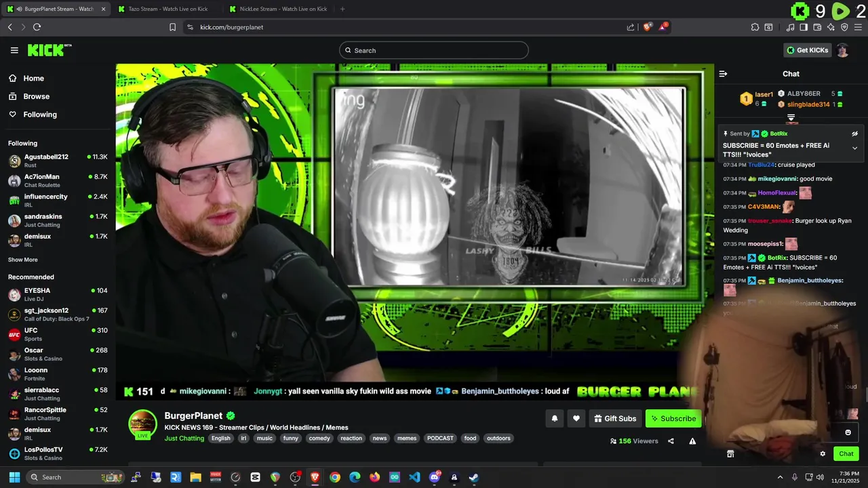Open the chat emote picker
Screen dimensions: 868x488
(848, 432)
